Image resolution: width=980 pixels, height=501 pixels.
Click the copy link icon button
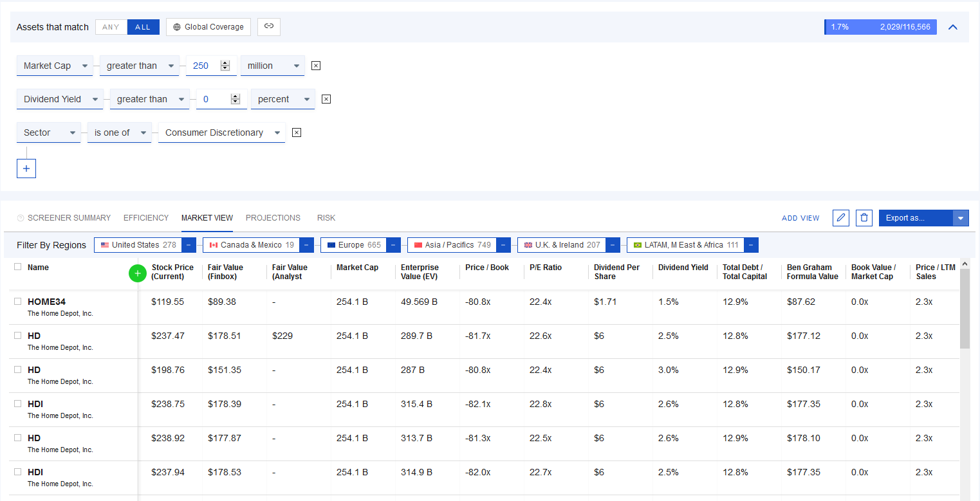(269, 26)
